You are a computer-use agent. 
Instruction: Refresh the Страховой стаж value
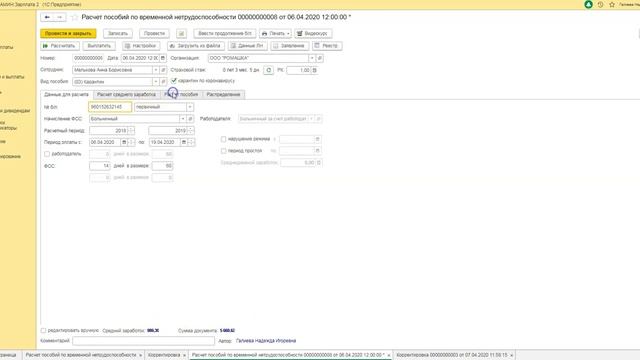point(268,70)
